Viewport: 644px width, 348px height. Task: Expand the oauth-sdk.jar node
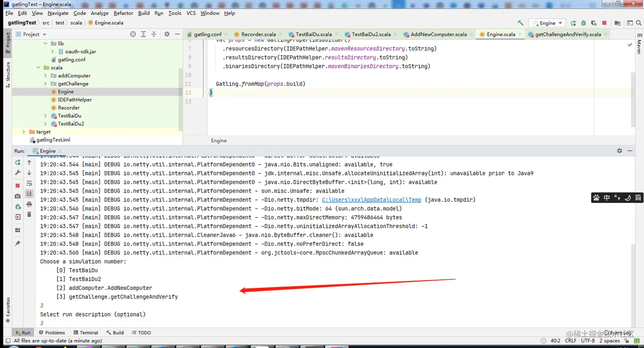click(x=53, y=52)
